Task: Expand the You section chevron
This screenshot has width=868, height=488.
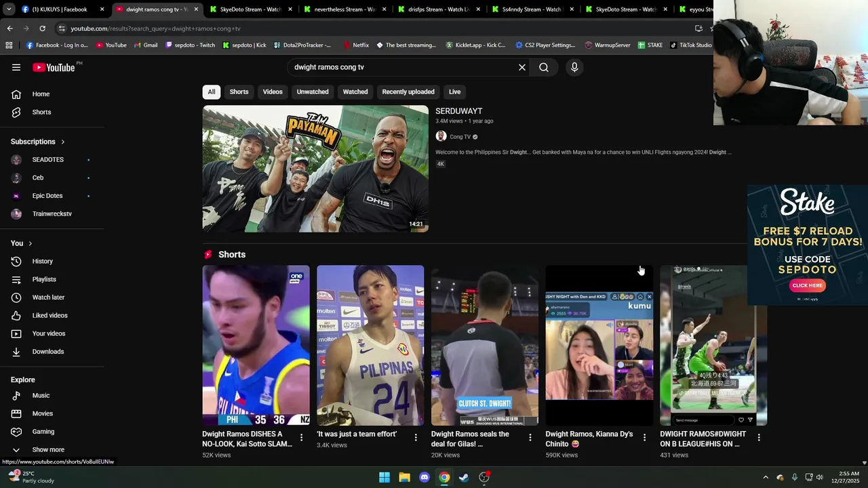Action: [x=30, y=243]
